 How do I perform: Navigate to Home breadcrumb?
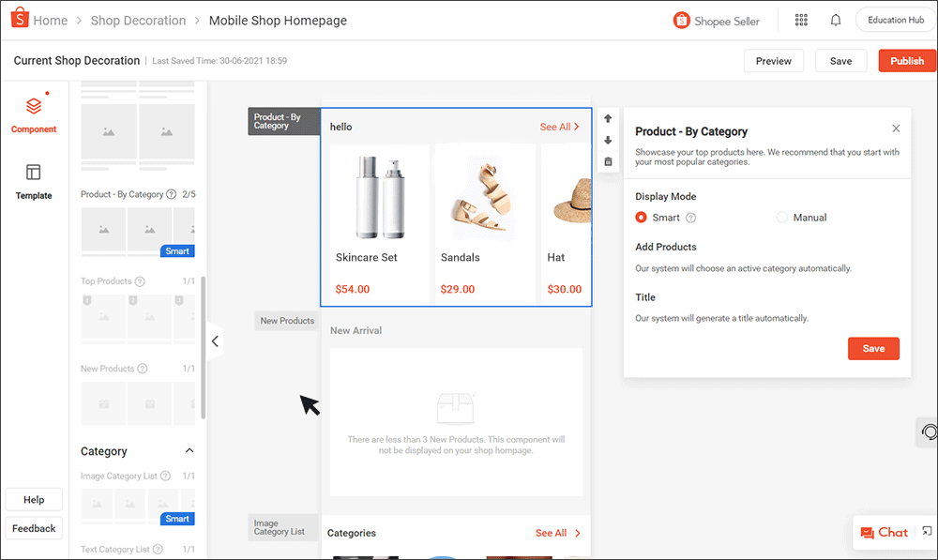pyautogui.click(x=51, y=20)
